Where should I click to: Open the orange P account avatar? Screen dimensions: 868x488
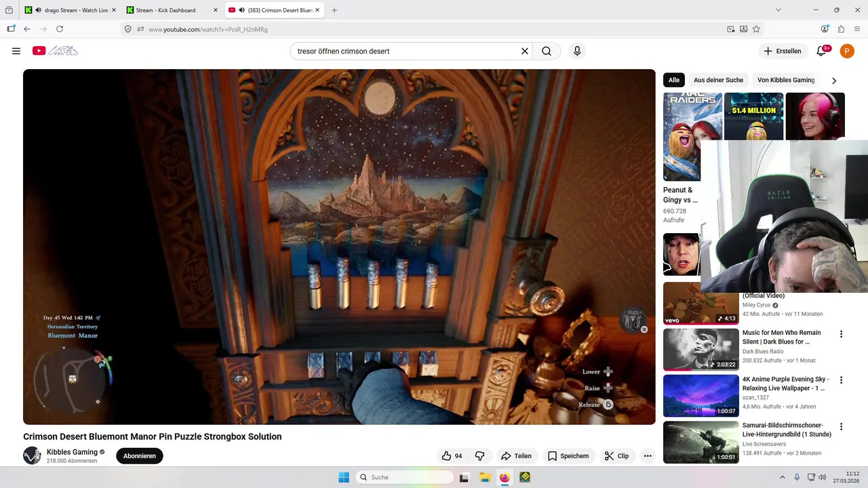click(847, 51)
